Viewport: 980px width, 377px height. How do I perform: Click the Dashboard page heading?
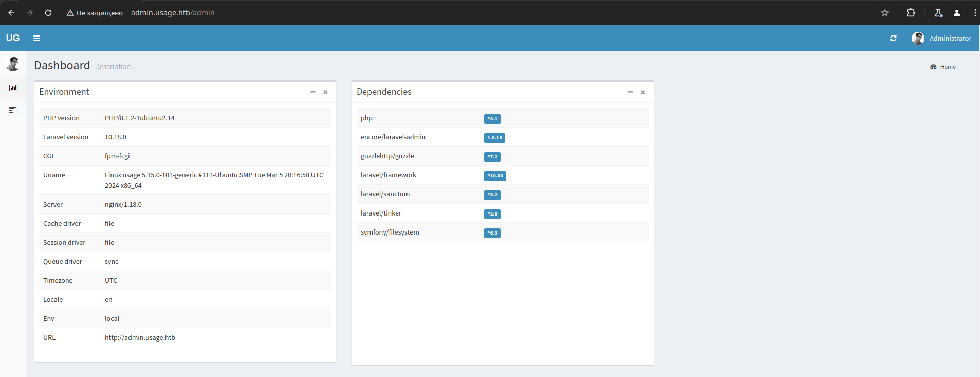pyautogui.click(x=62, y=65)
